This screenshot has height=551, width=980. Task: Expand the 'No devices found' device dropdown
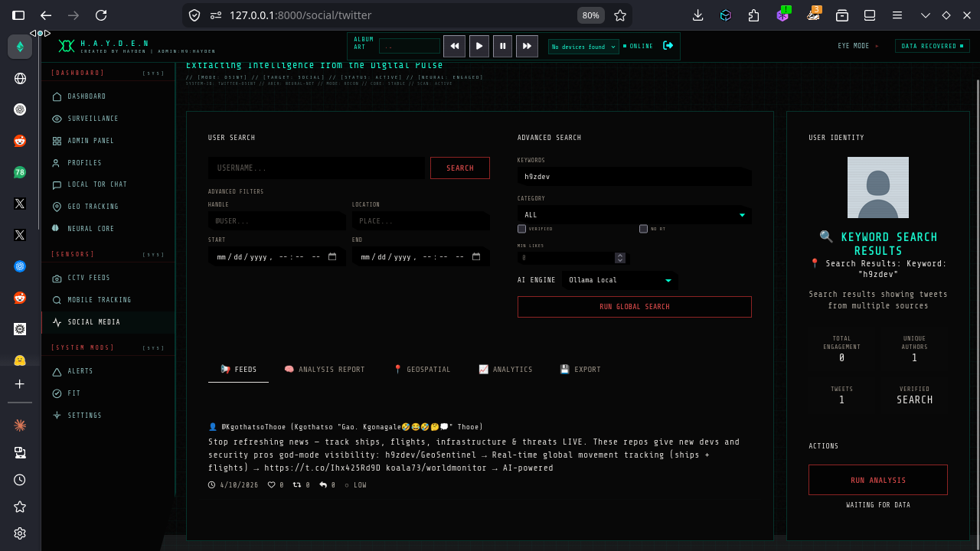(583, 46)
